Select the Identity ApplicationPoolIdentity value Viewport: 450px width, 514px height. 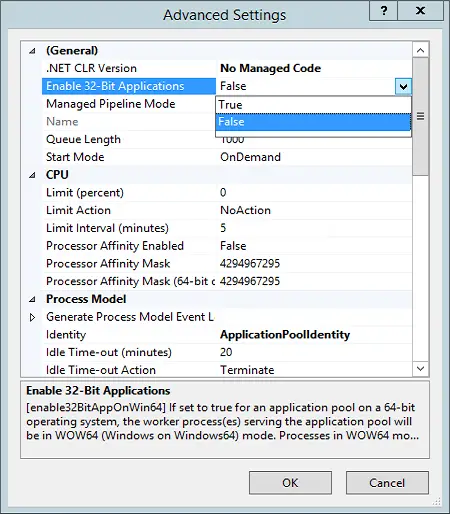pos(285,335)
